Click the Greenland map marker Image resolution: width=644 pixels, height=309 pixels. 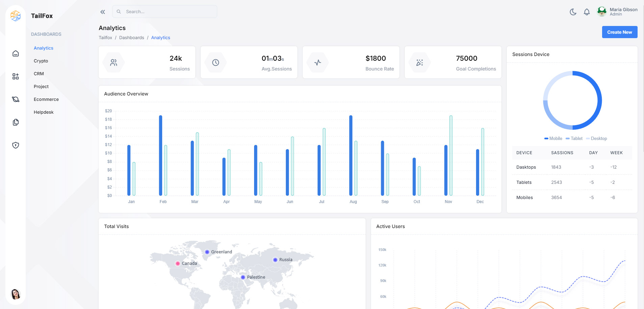point(207,252)
